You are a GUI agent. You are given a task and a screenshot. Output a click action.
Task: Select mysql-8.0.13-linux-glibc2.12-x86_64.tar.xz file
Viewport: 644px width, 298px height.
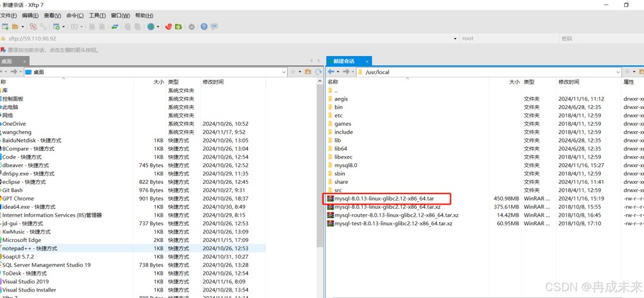pyautogui.click(x=388, y=206)
